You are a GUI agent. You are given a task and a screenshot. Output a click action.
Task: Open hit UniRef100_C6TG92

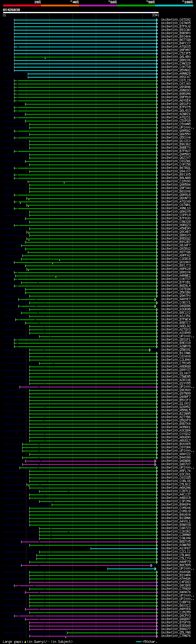(176, 20)
